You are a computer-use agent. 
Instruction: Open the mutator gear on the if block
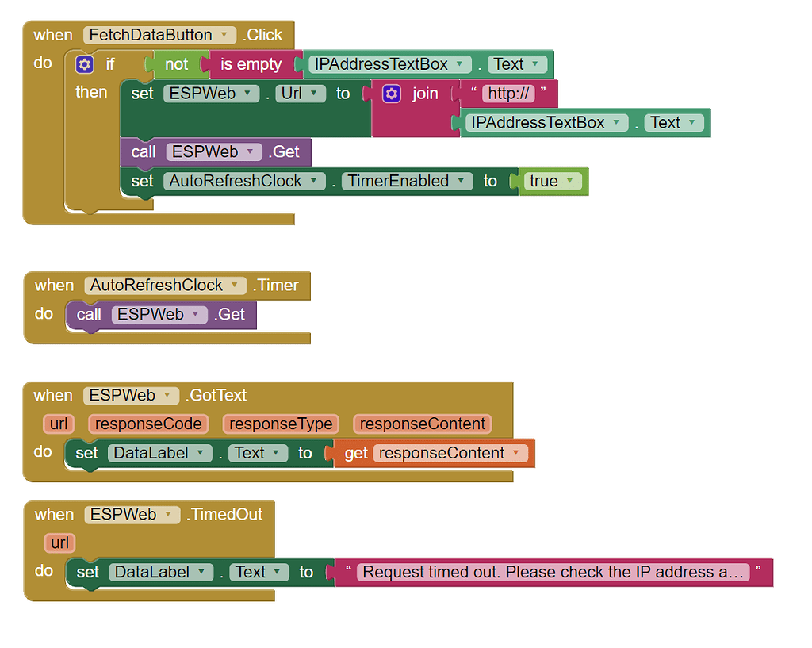pyautogui.click(x=85, y=64)
